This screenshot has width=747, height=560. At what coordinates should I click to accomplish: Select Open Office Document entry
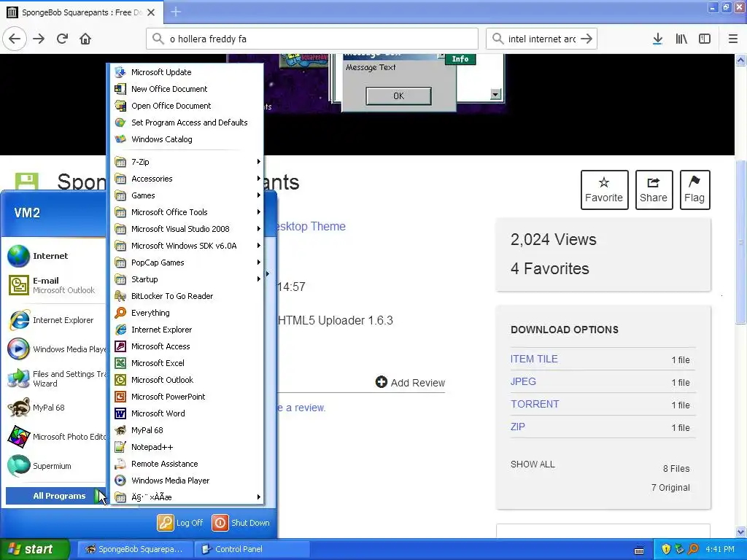point(187,106)
